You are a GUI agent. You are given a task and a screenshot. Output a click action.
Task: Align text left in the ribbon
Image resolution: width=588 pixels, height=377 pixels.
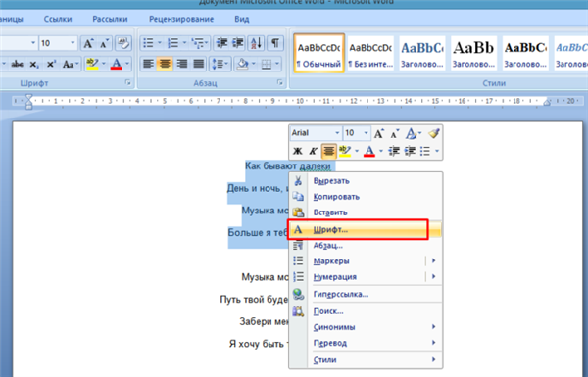(x=149, y=64)
